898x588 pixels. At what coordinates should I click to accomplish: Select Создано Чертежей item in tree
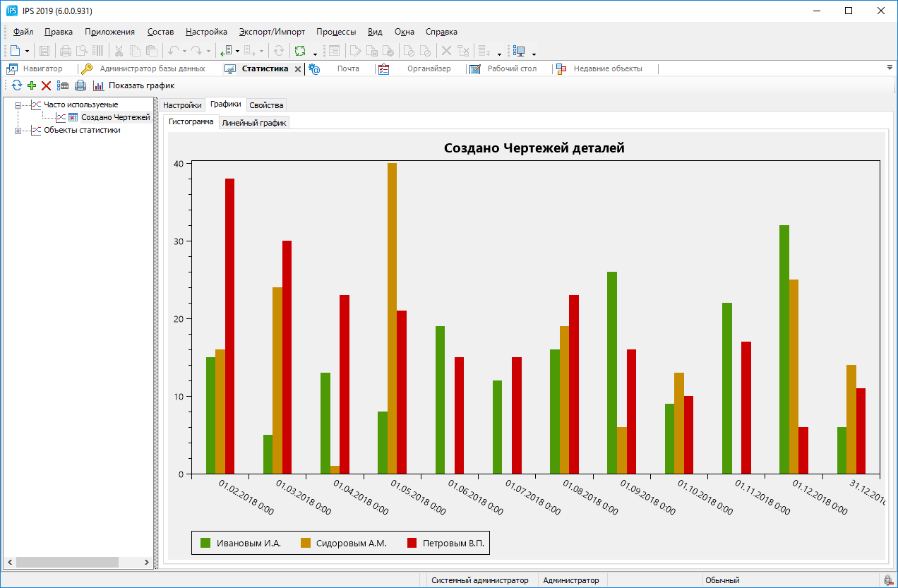click(x=115, y=117)
